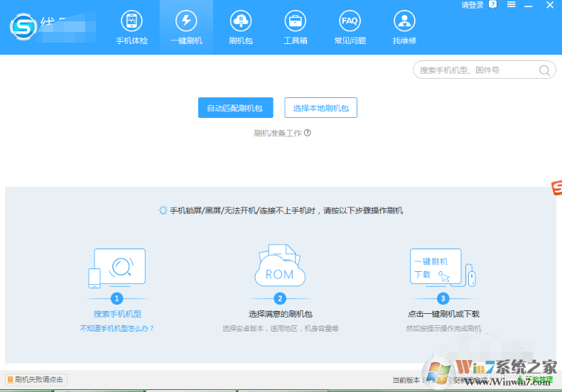Click the 一键刷机下载 monitor illustration
The image size is (562, 392).
(x=442, y=268)
